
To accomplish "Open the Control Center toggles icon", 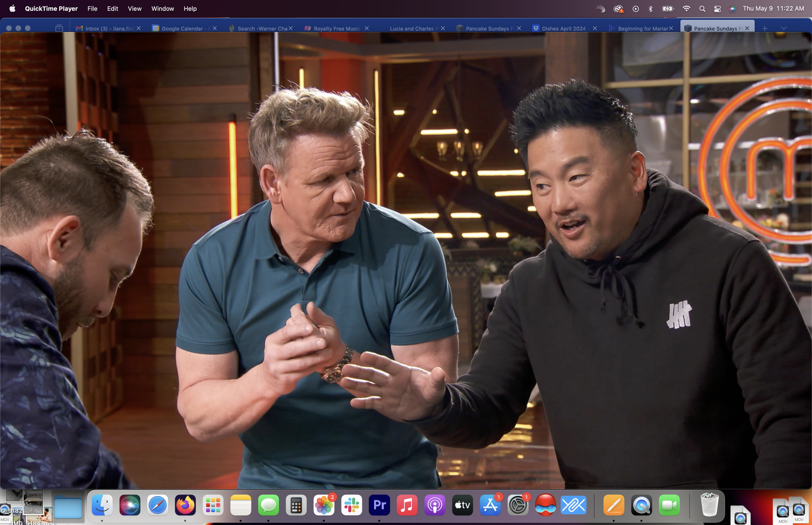I will click(717, 9).
